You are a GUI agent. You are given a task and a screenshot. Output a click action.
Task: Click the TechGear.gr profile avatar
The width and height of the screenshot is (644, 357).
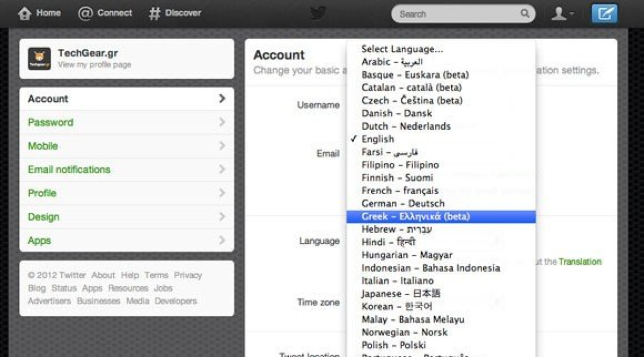pos(40,58)
